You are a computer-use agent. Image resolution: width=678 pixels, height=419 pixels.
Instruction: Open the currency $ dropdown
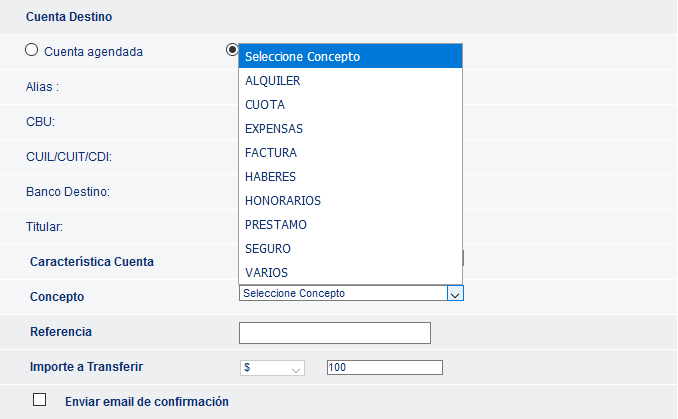click(272, 368)
